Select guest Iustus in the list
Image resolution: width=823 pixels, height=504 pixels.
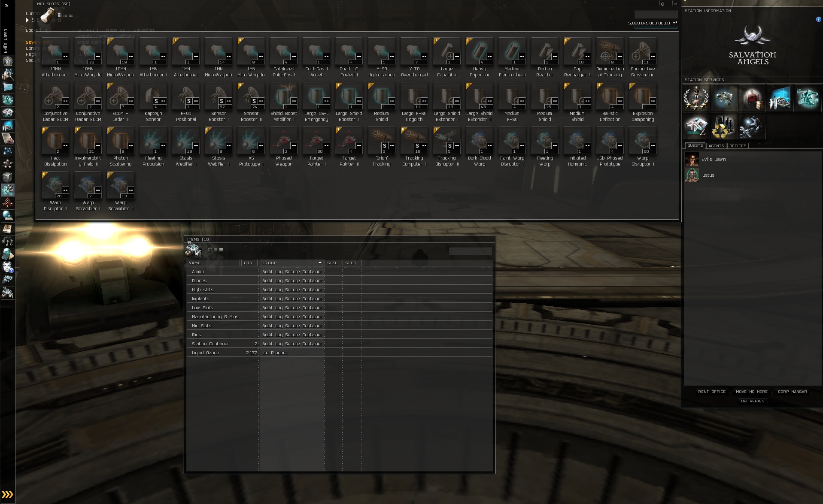click(753, 175)
